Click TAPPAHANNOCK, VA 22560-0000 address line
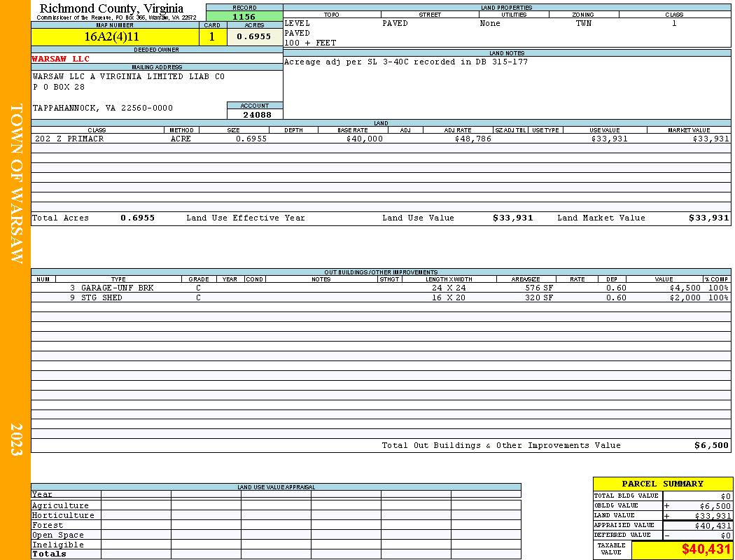The width and height of the screenshot is (735, 560). [103, 108]
